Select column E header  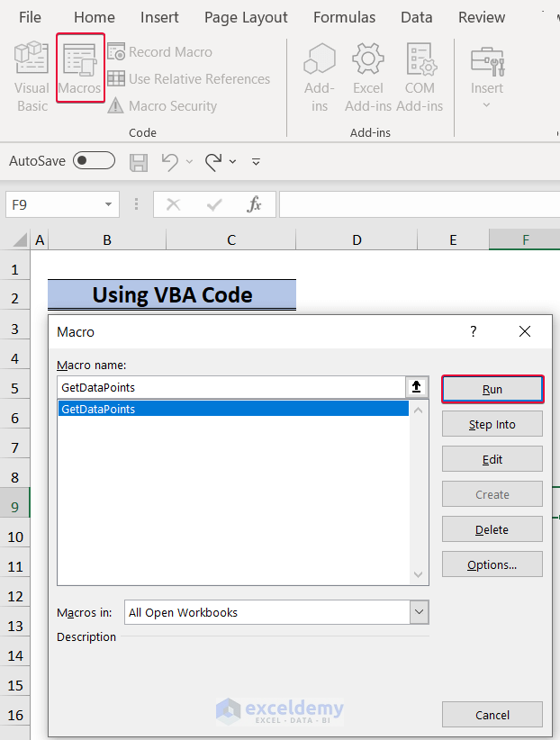pos(453,239)
